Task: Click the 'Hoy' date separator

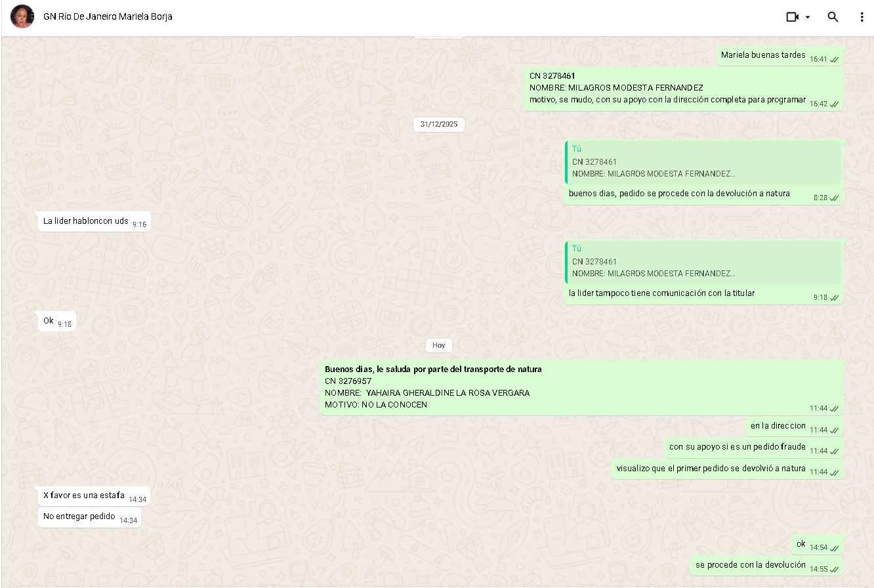Action: 438,345
